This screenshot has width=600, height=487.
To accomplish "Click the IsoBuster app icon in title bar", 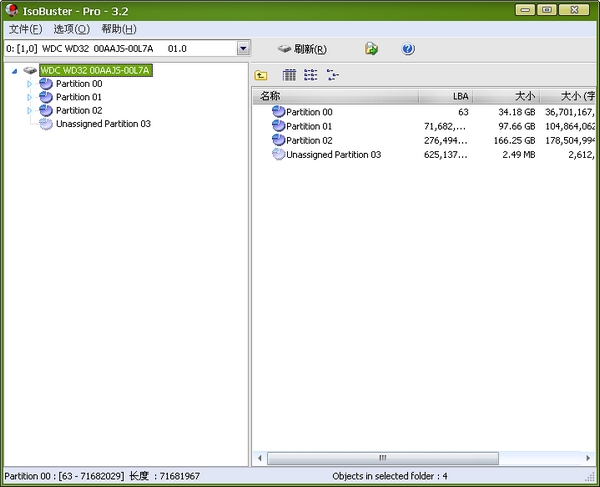I will tap(11, 10).
